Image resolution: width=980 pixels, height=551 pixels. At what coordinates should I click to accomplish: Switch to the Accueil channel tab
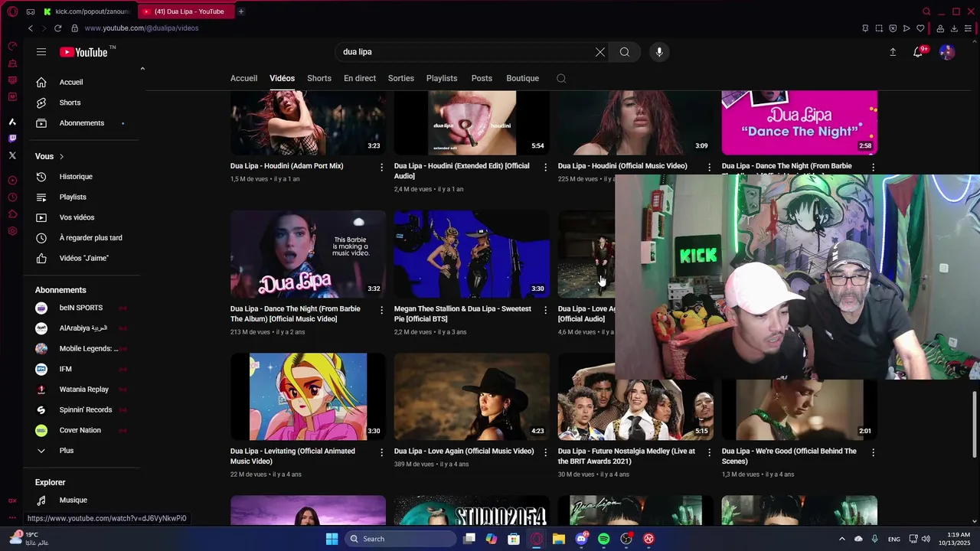243,78
